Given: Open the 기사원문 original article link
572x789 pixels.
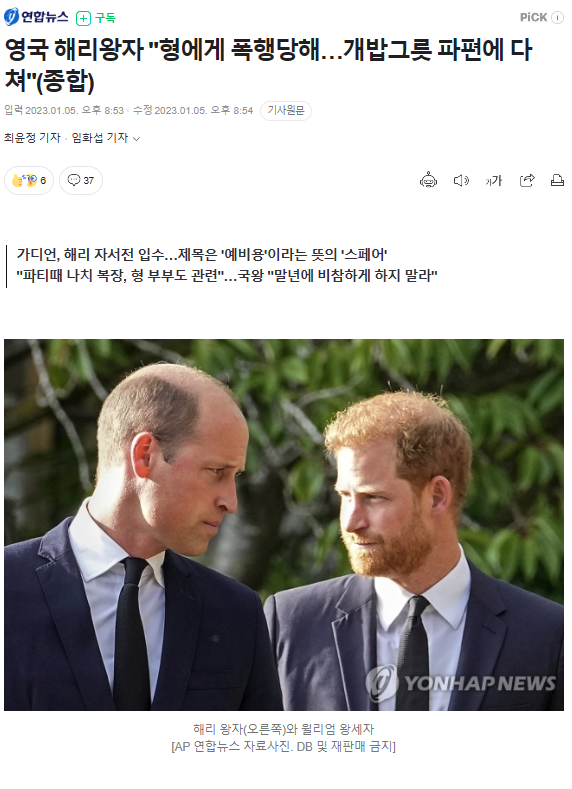Looking at the screenshot, I should click(286, 111).
